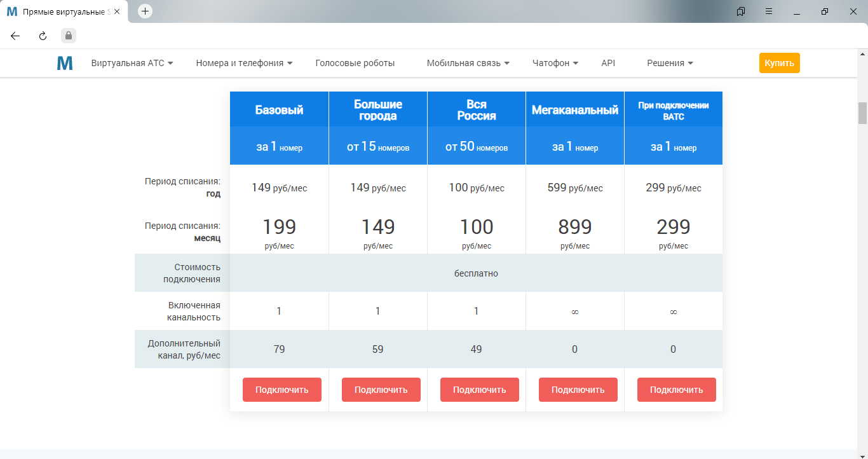Viewport: 868px width, 459px height.
Task: Click the 'бесплатно' connection cost cell
Action: point(476,273)
